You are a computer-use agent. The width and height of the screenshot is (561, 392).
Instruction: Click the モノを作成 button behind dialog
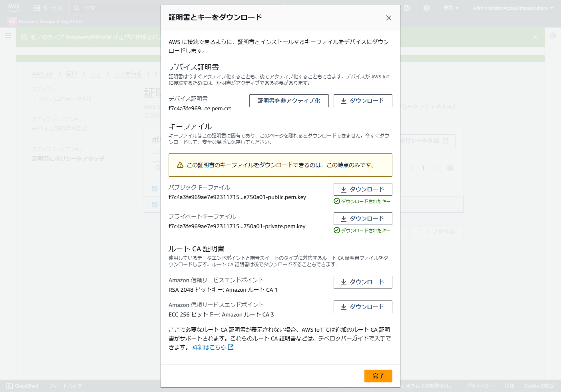(437, 232)
